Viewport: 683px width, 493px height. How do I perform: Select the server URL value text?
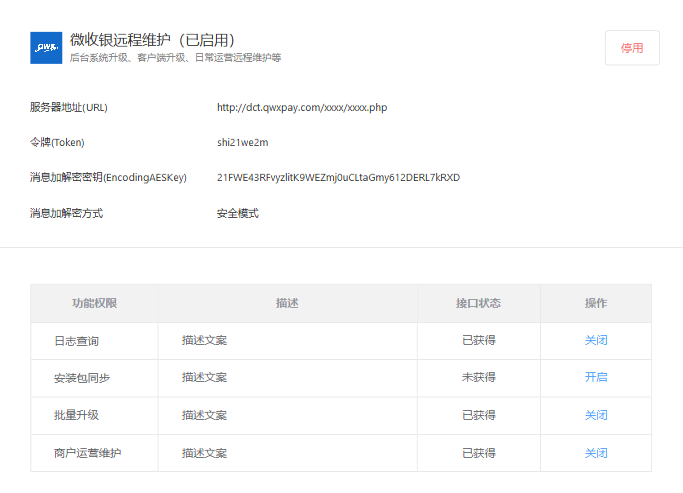click(x=301, y=108)
